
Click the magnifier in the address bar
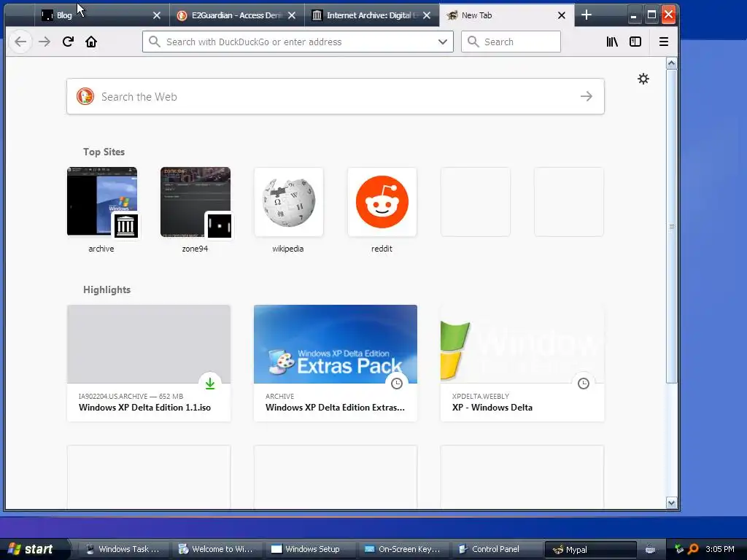click(x=155, y=42)
